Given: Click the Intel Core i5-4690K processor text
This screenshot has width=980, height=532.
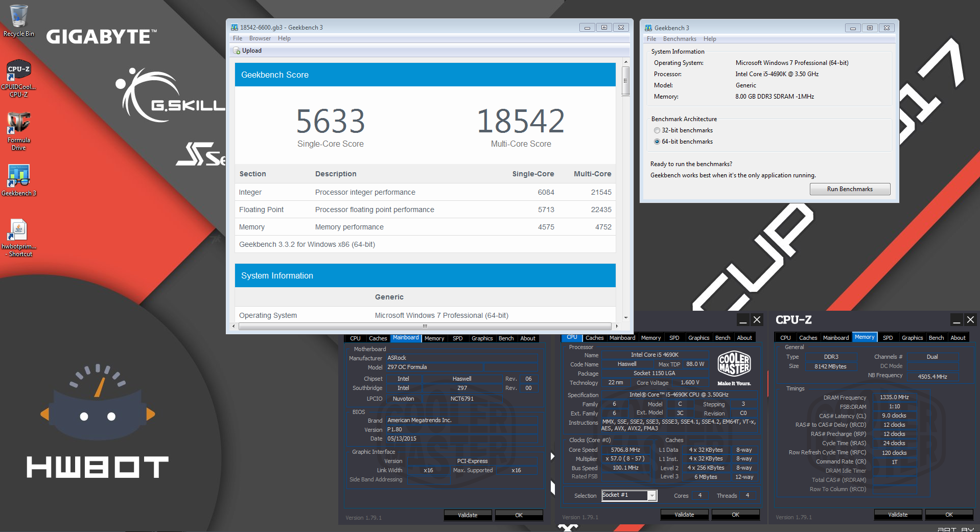Looking at the screenshot, I should (777, 74).
